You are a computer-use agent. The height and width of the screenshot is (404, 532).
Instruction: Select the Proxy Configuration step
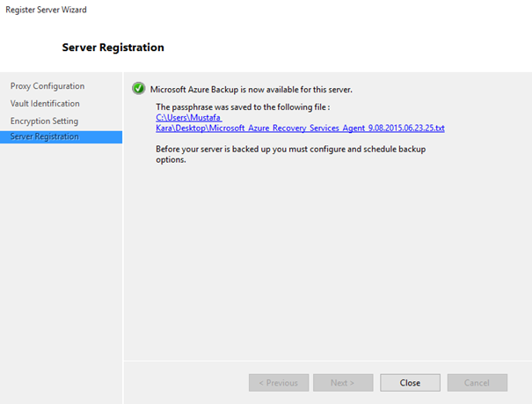(47, 86)
